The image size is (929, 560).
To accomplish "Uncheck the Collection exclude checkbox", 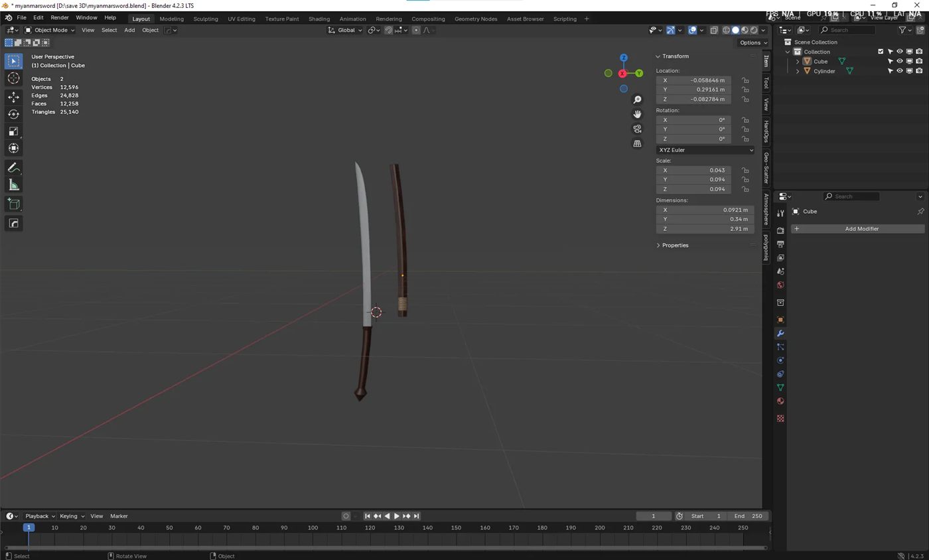I will 881,52.
